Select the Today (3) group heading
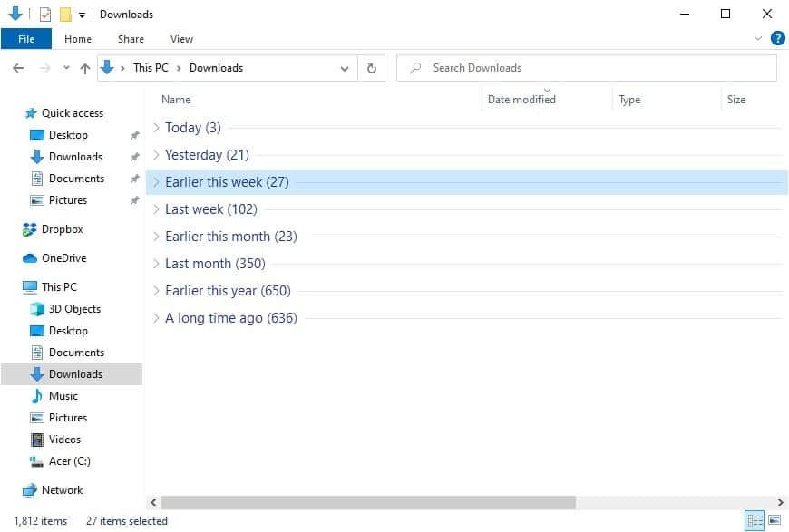Image resolution: width=789 pixels, height=532 pixels. coord(193,128)
